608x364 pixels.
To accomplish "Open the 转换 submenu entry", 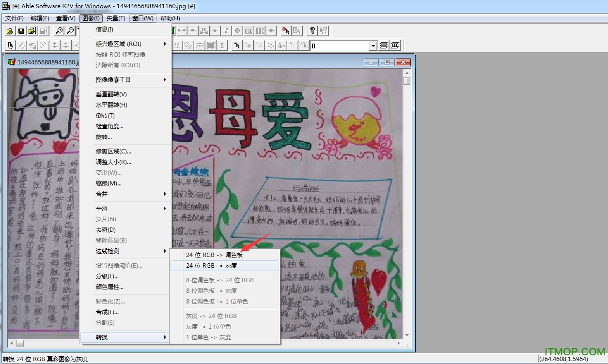I will tap(125, 337).
